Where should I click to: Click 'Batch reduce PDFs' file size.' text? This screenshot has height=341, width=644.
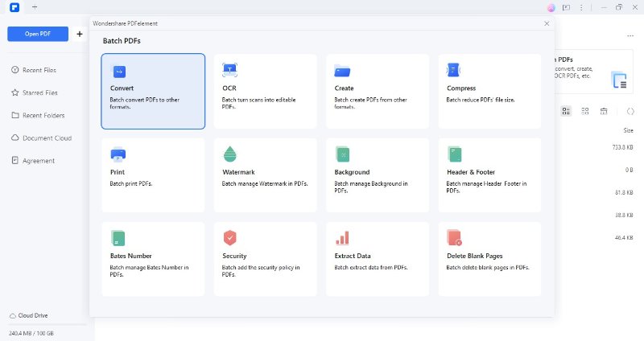pos(481,100)
